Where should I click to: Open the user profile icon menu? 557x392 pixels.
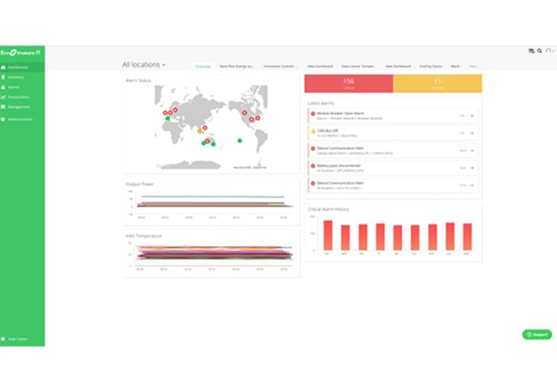(549, 51)
